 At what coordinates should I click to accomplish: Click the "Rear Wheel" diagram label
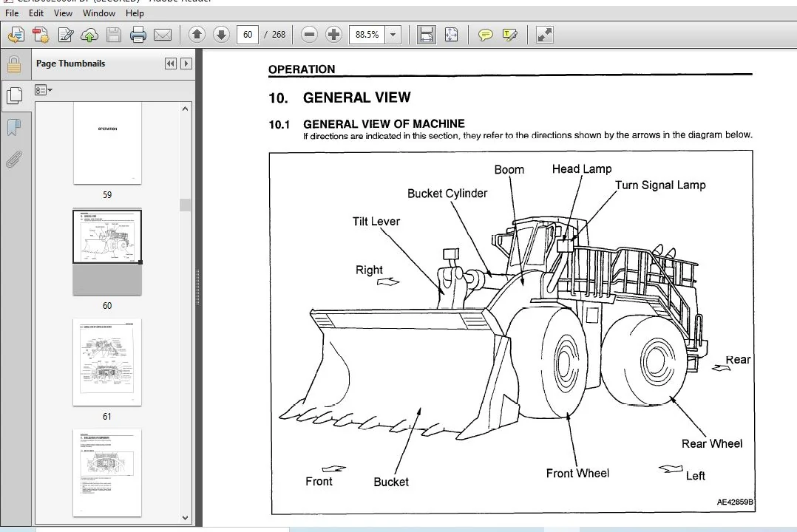[711, 443]
